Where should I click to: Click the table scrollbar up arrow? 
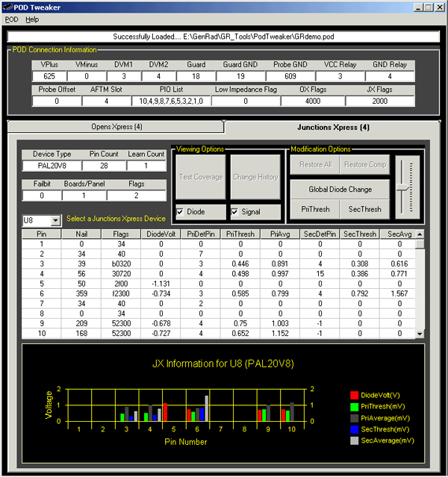coord(420,234)
